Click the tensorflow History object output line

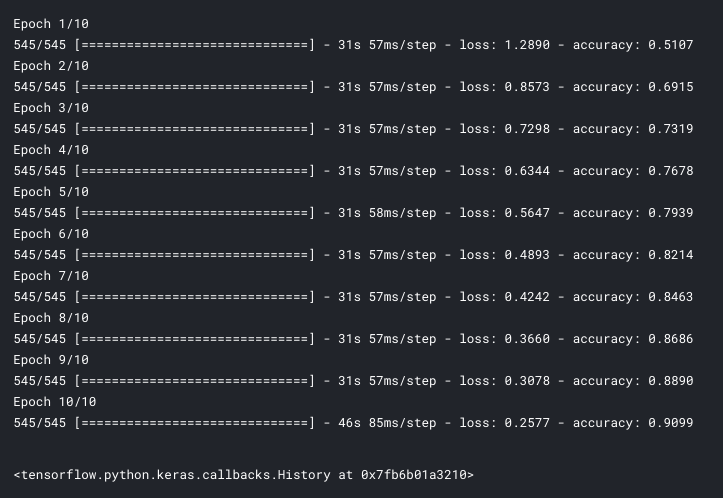(x=243, y=474)
